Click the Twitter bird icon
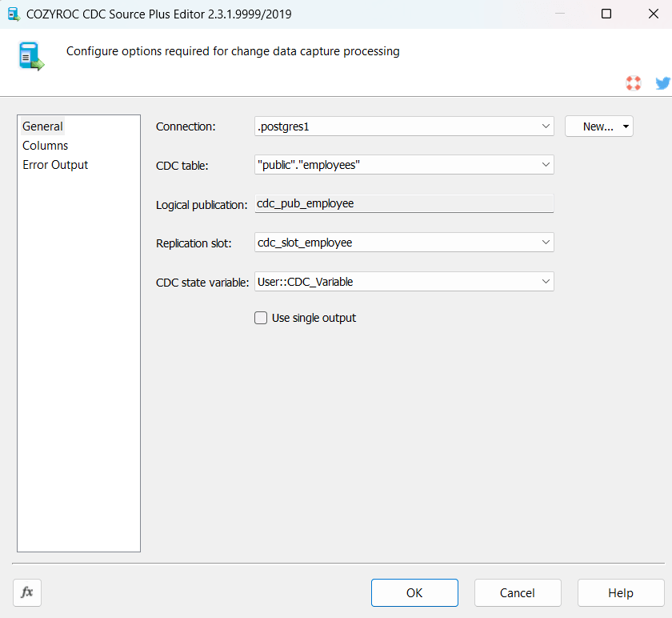The width and height of the screenshot is (672, 618). (x=662, y=82)
